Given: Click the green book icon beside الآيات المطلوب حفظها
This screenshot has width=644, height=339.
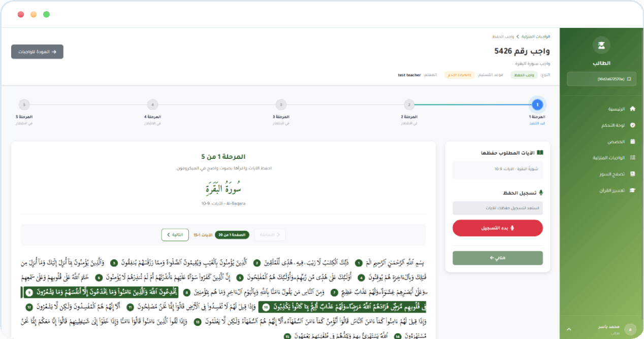Looking at the screenshot, I should click(x=540, y=152).
